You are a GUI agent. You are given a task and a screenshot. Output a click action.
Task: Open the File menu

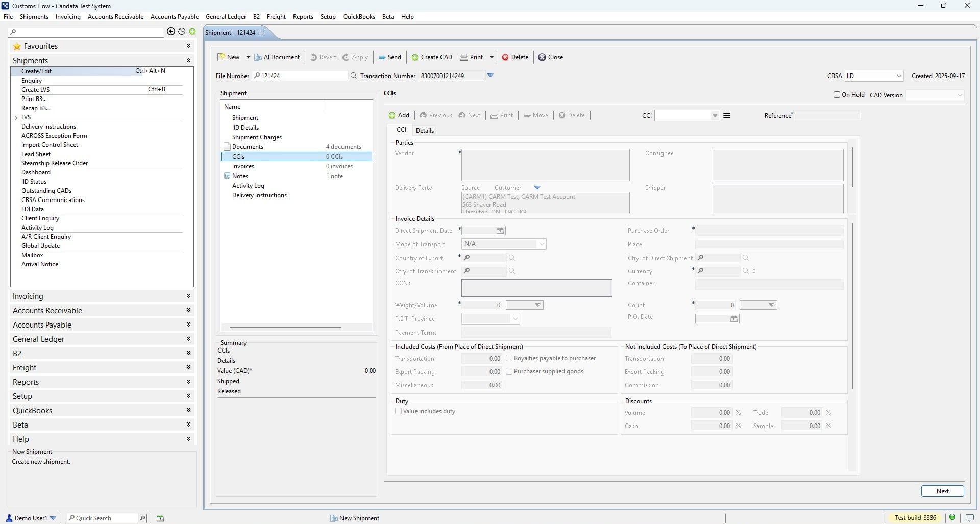pos(8,17)
